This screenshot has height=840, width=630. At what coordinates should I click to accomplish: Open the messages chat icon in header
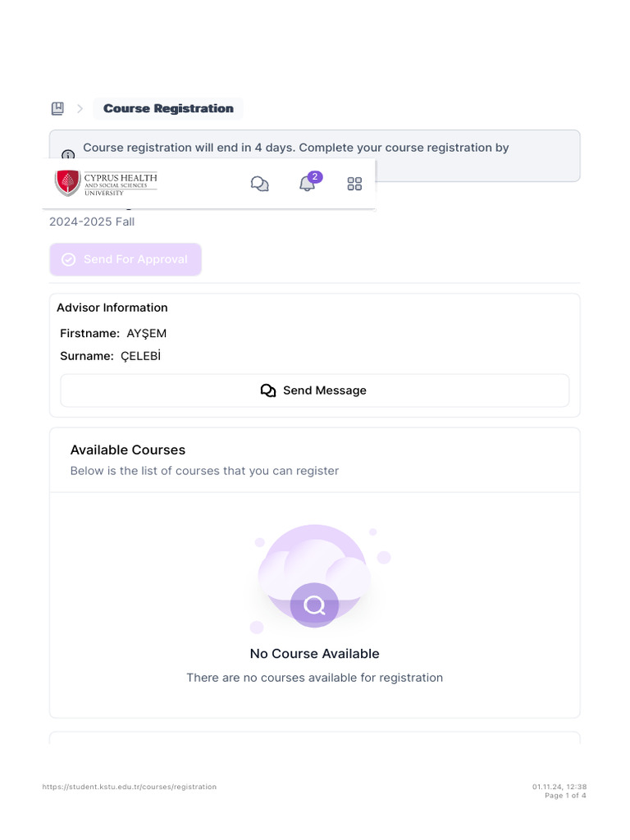point(259,184)
